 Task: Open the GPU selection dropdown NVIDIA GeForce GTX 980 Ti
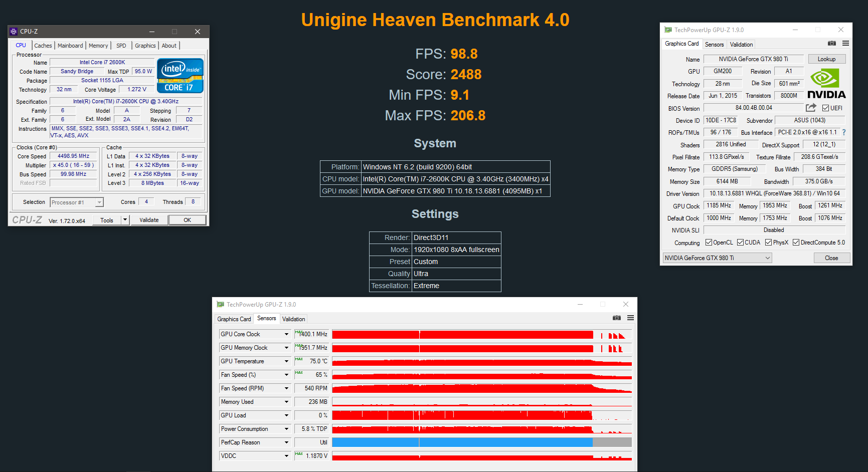pos(717,258)
